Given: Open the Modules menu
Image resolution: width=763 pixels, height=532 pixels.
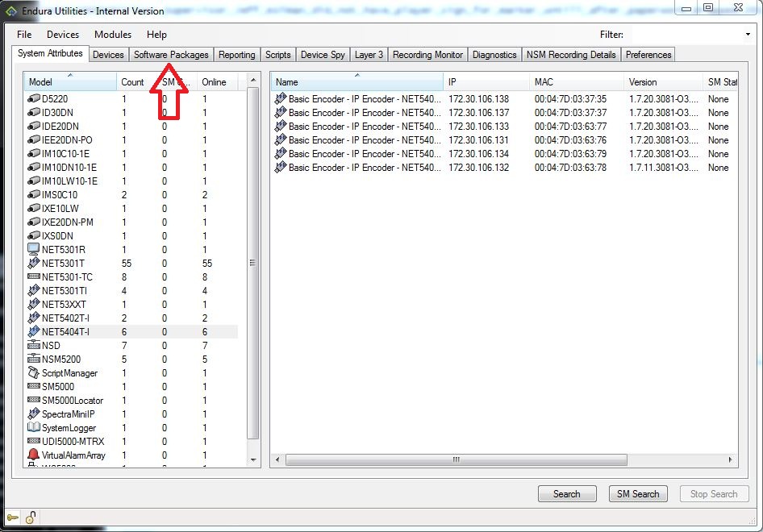Looking at the screenshot, I should tap(112, 35).
